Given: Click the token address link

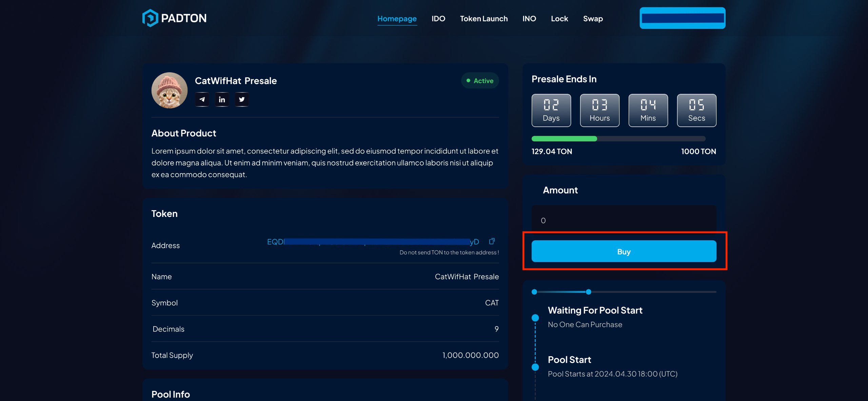Looking at the screenshot, I should click(x=373, y=242).
